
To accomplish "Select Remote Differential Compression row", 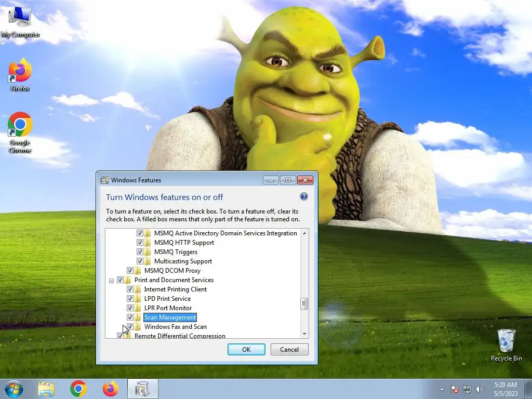I will click(180, 336).
